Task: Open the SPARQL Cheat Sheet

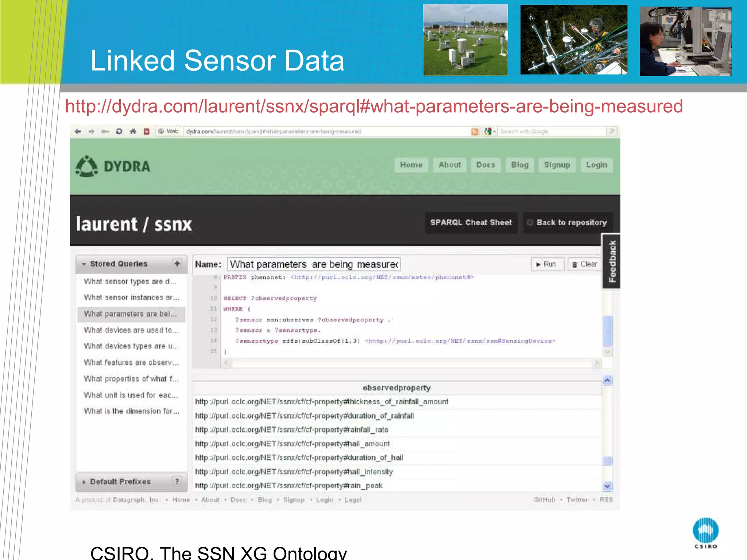Action: tap(471, 223)
